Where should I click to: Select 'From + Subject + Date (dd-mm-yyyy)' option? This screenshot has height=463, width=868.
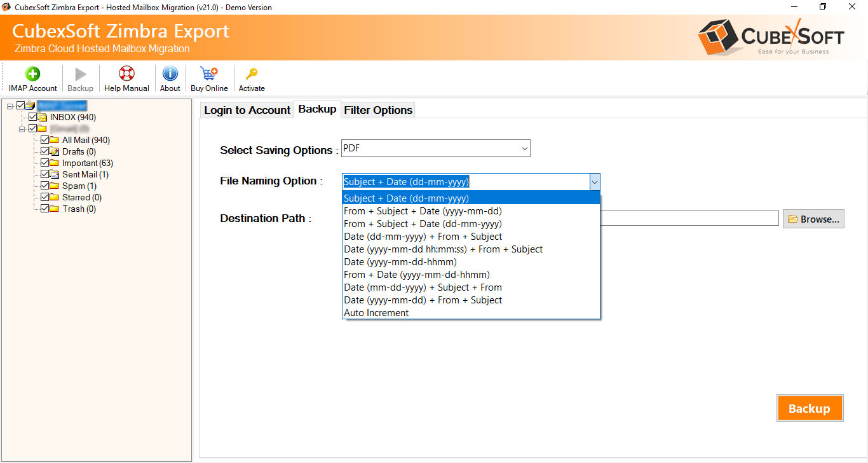(471, 224)
